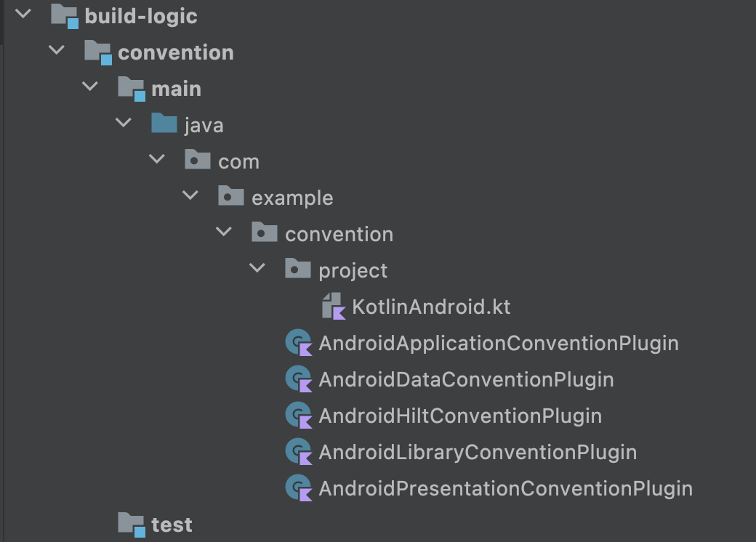
Task: Click the AndroidHiltConventionPlugin class icon
Action: coord(298,416)
